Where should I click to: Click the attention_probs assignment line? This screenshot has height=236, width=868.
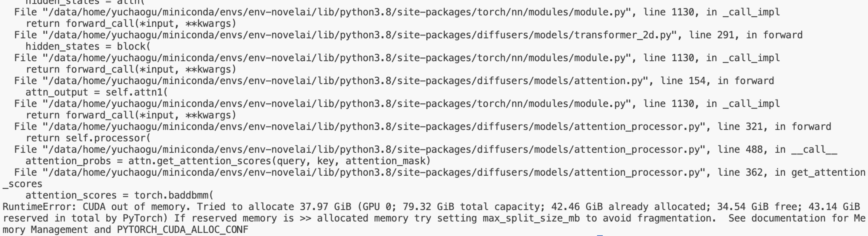228,161
